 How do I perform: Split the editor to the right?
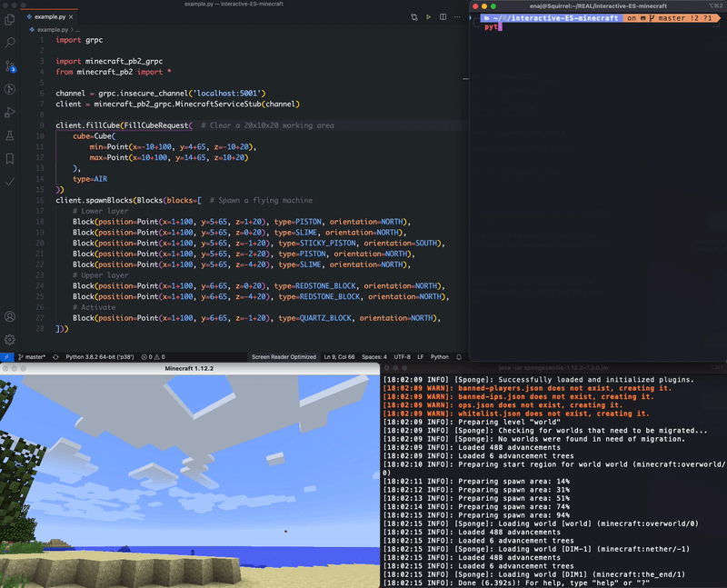click(443, 17)
